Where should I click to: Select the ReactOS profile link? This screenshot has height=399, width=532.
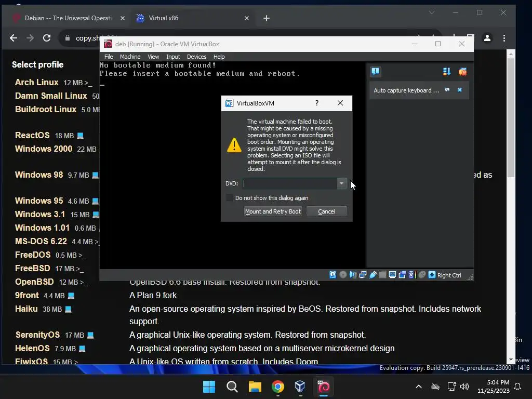coord(32,136)
